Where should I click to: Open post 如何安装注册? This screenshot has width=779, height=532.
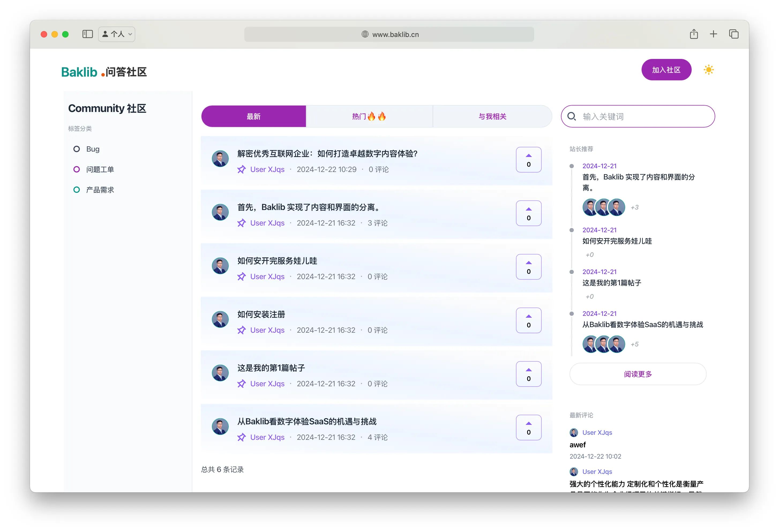click(x=261, y=314)
